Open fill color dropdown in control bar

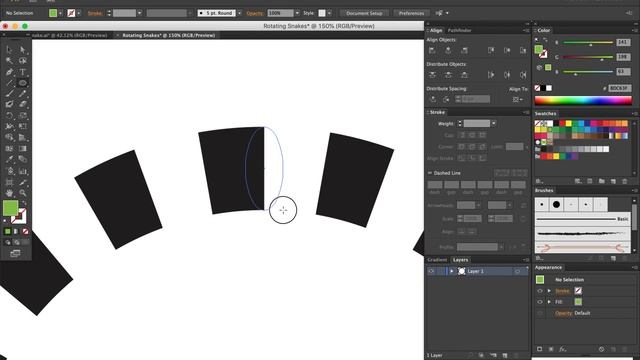pyautogui.click(x=60, y=13)
